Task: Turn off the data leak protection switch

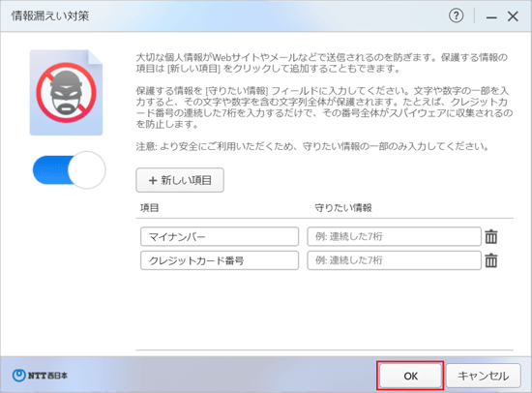Action: click(70, 169)
